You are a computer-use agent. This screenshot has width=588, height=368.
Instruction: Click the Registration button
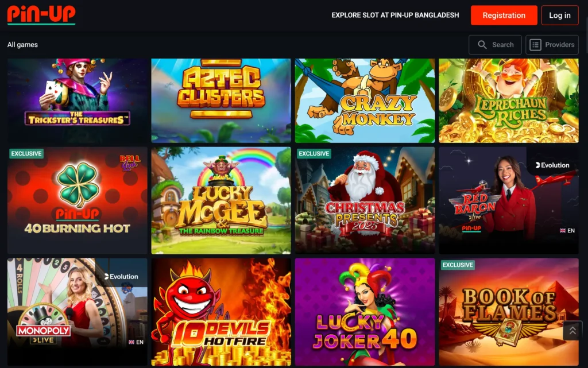(504, 16)
